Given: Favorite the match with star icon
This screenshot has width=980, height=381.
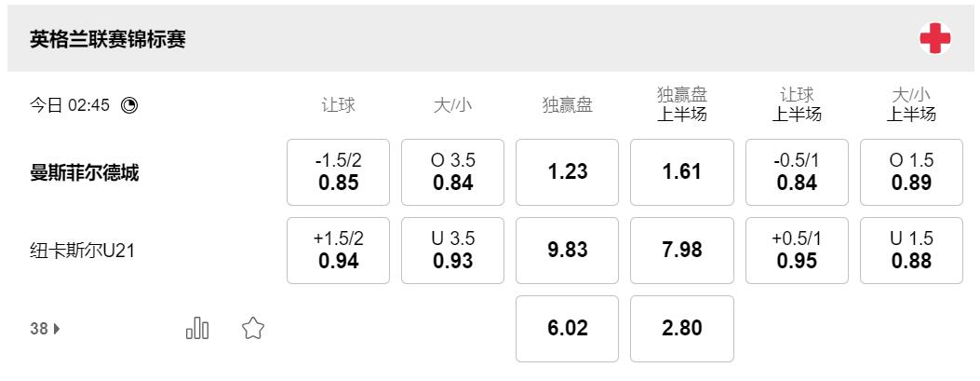Looking at the screenshot, I should pyautogui.click(x=253, y=328).
